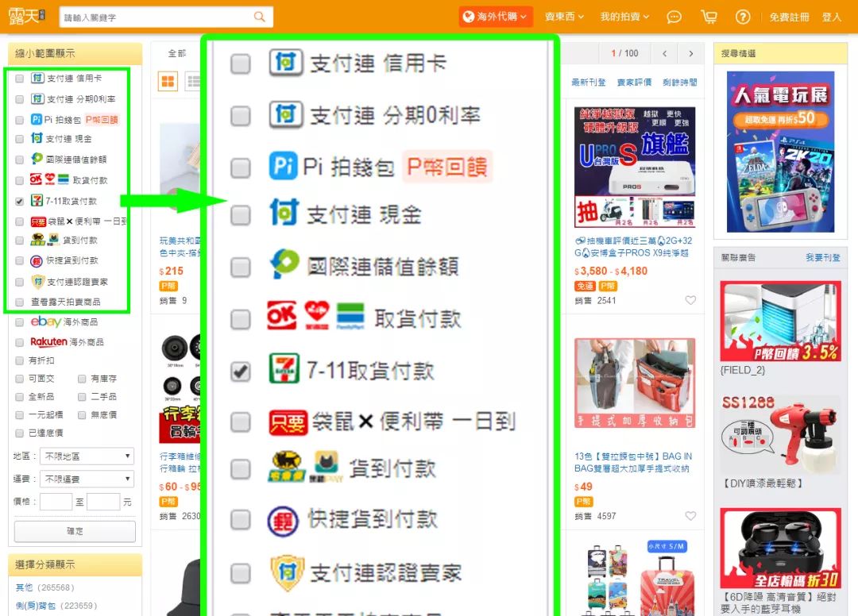Viewport: 858px width, 616px height.
Task: Go to next results page arrow
Action: point(691,54)
